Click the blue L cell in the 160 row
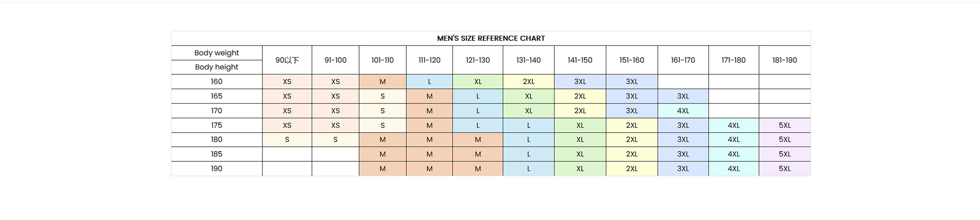Viewport: 980px width, 220px height. coord(429,82)
